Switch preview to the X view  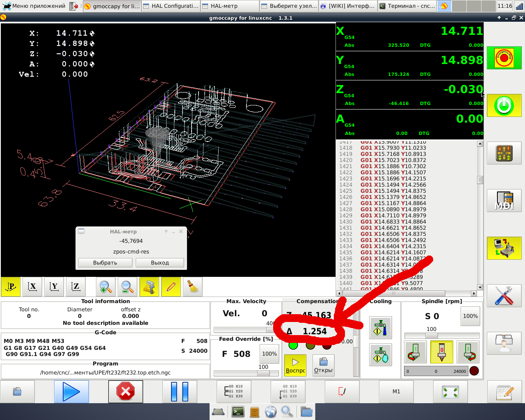(x=32, y=287)
